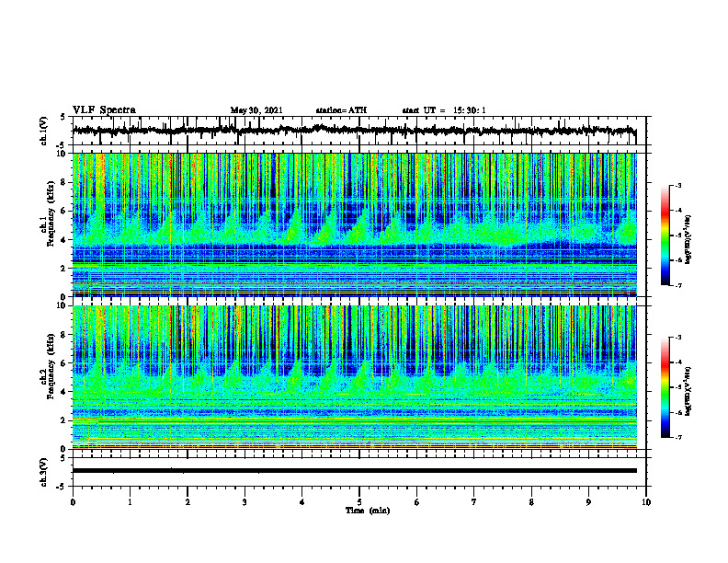Click the ch.3 flat black voltage trace

pos(354,471)
